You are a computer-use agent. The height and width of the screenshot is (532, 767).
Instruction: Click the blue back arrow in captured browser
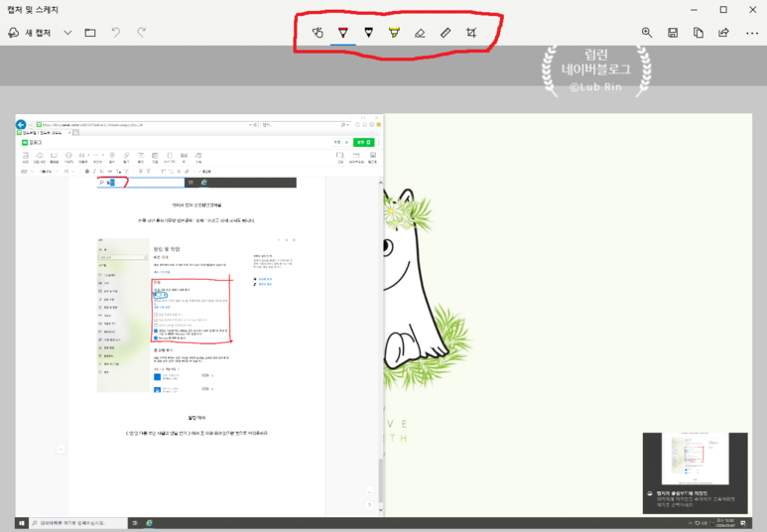[x=21, y=124]
